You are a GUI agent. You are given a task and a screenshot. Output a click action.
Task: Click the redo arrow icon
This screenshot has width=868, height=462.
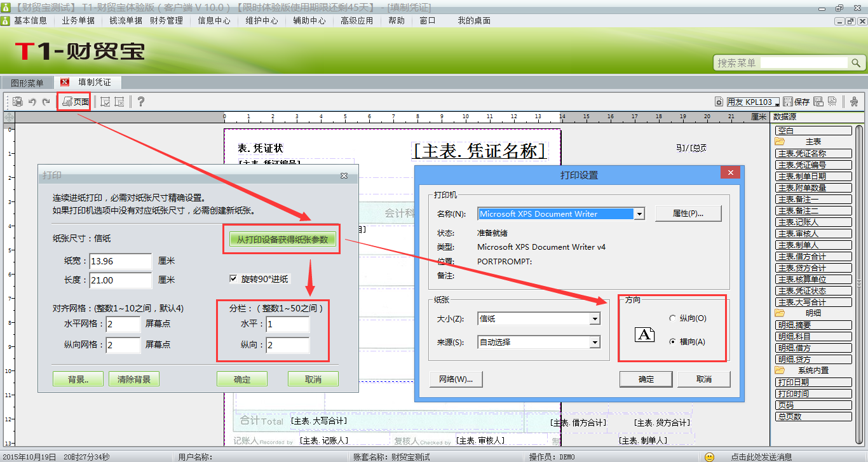tap(46, 102)
